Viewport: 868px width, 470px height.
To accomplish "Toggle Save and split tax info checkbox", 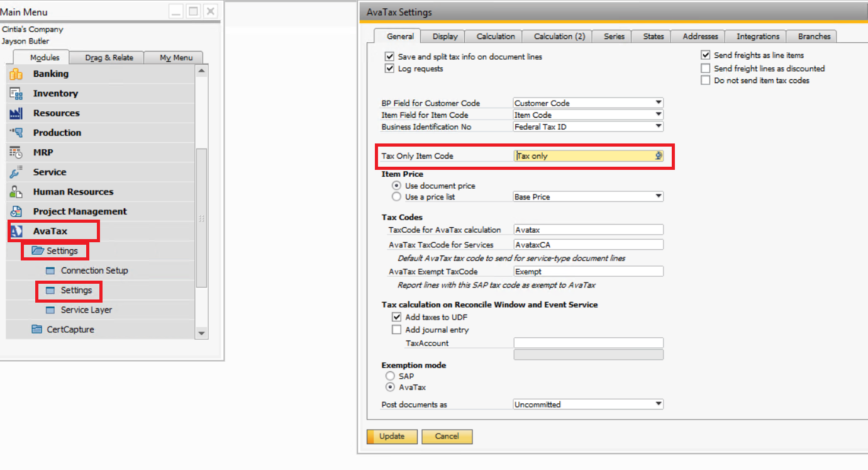I will coord(389,57).
